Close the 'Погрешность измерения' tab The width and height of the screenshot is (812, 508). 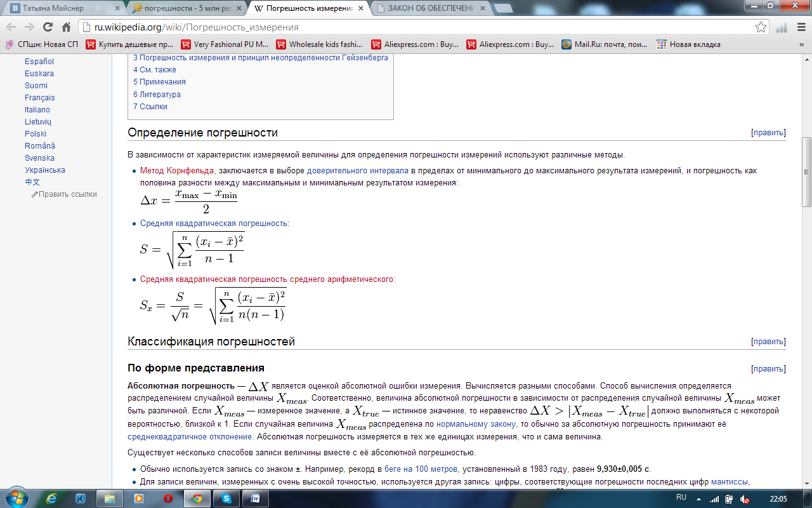tap(362, 9)
